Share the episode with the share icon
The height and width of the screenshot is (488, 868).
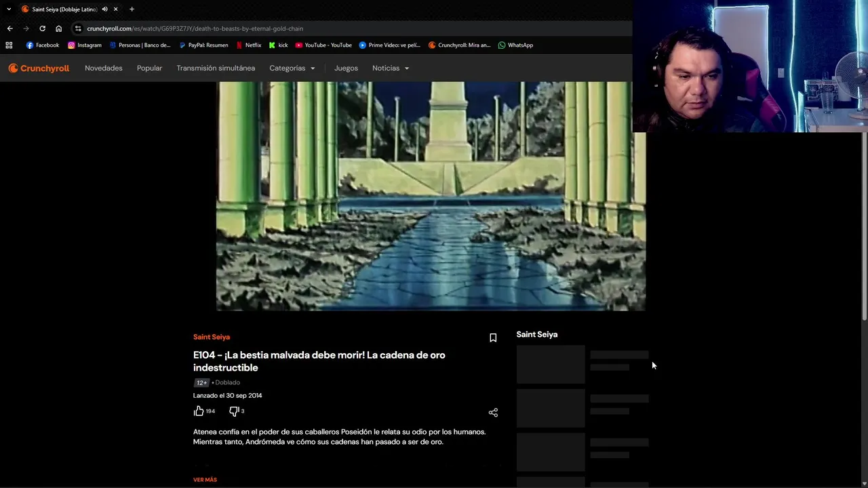tap(493, 412)
